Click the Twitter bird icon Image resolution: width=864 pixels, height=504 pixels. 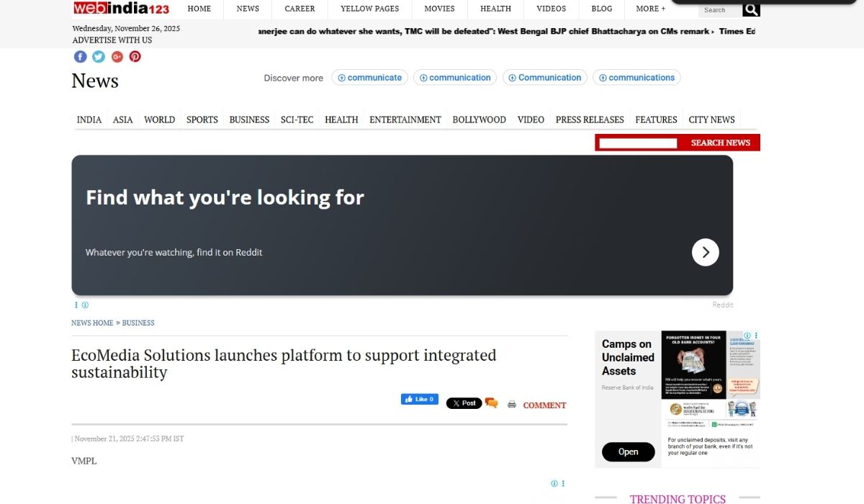(x=99, y=57)
